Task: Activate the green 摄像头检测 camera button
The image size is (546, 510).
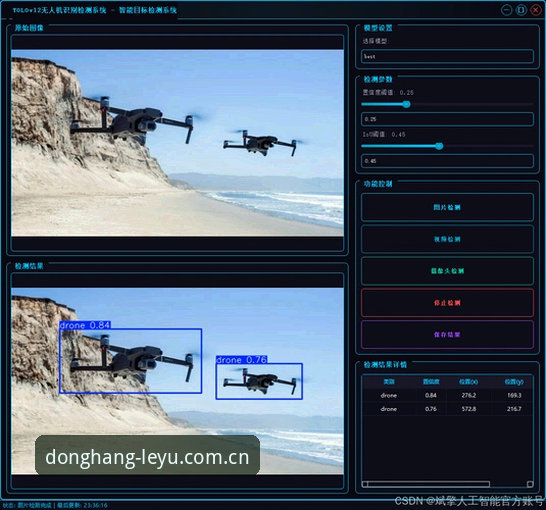Action: [447, 271]
